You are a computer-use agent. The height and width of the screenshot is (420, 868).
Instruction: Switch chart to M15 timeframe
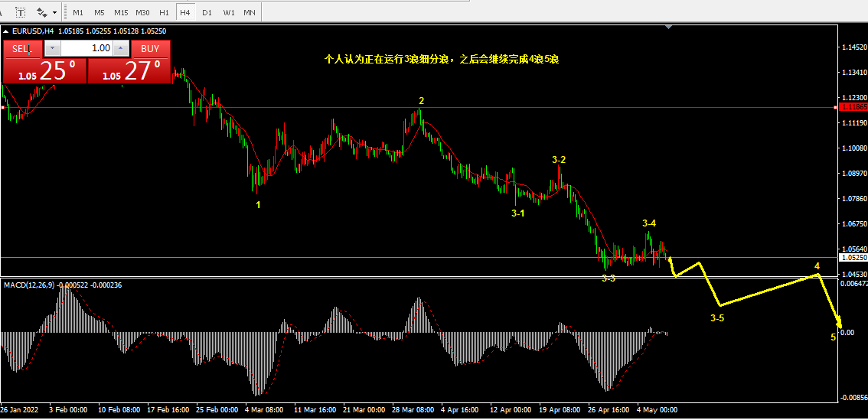click(121, 11)
